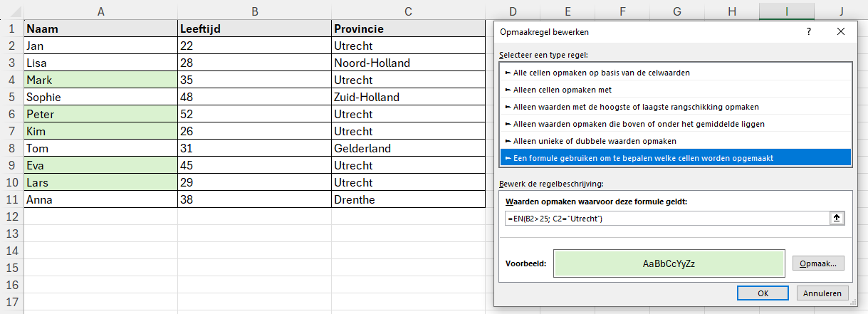868x314 pixels.
Task: Close the Opmaakregel bewerken dialog
Action: [x=841, y=32]
